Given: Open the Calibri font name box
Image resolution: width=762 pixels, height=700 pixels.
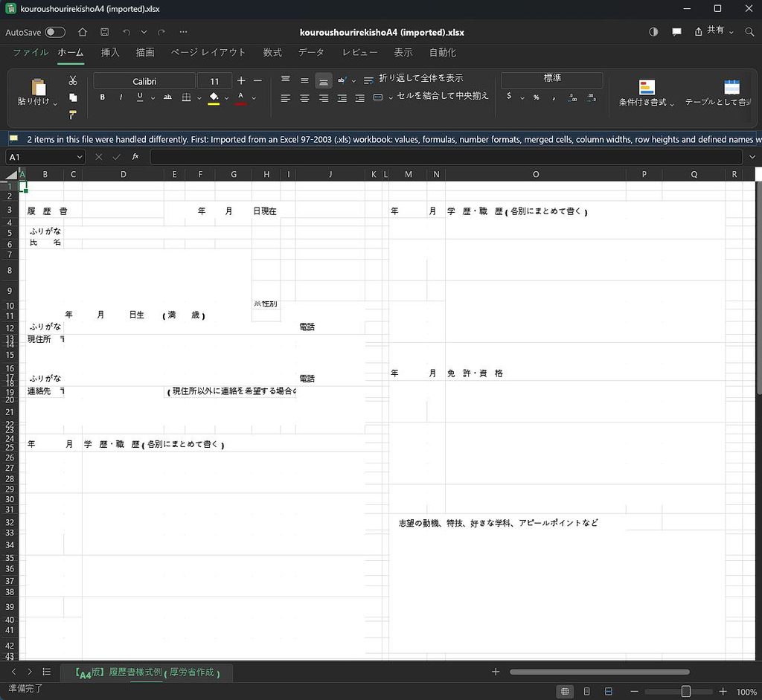Looking at the screenshot, I should (x=144, y=81).
